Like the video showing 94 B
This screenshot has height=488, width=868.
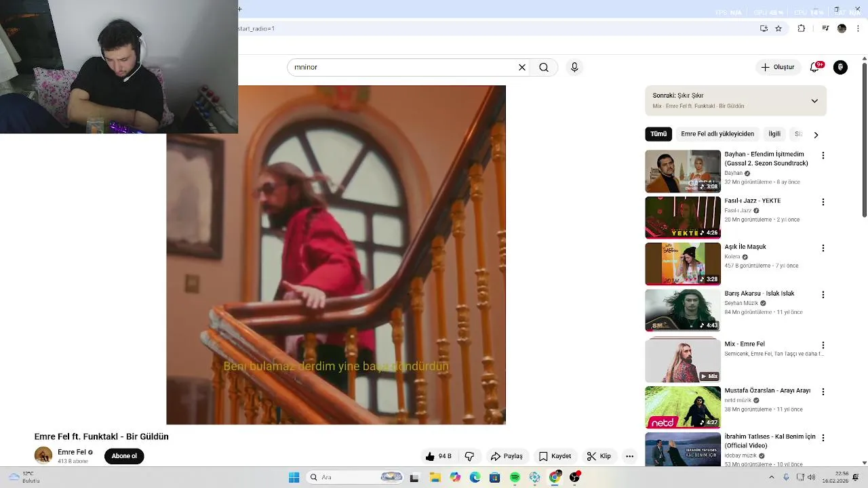439,456
